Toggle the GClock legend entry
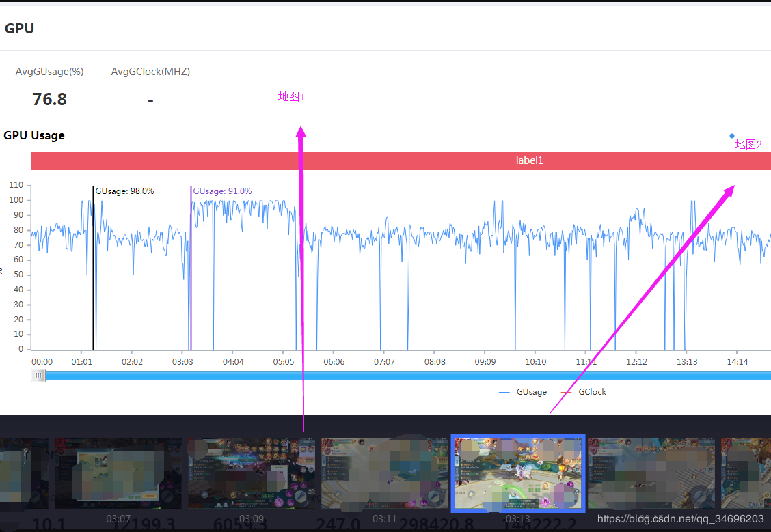This screenshot has width=771, height=532. pos(584,392)
